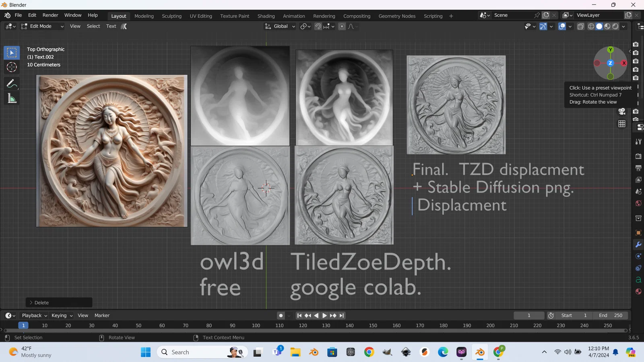Pick the Measure ruler tool

[12, 99]
